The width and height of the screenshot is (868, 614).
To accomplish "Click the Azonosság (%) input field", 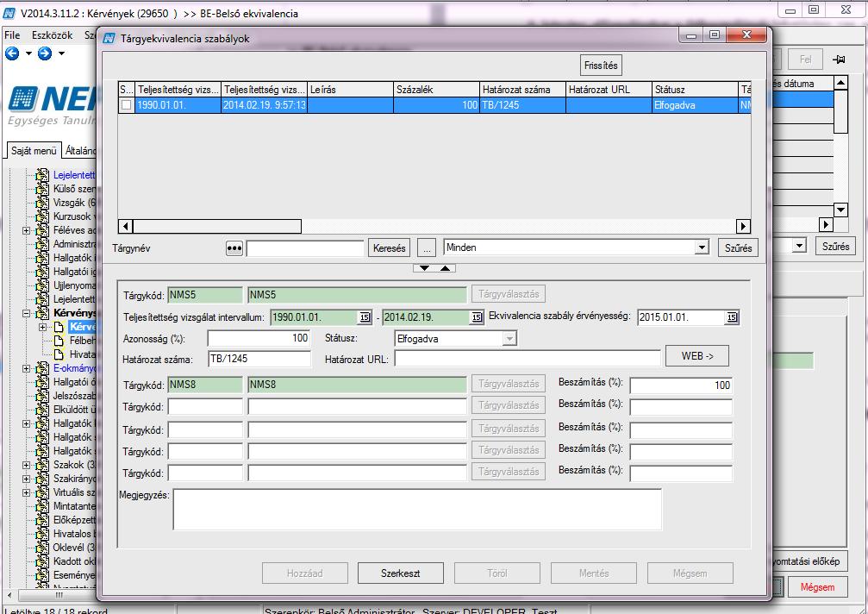I will coord(259,338).
